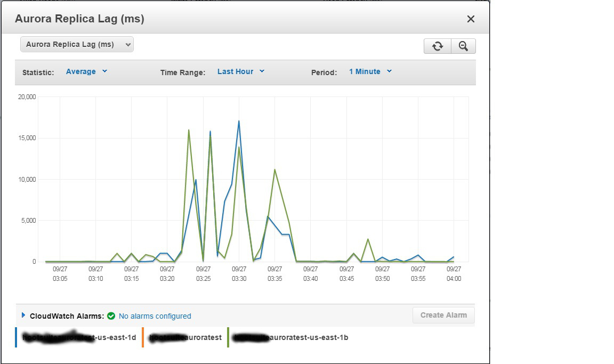614x364 pixels.
Task: Click the 5,000 y-axis label
Action: coord(28,221)
